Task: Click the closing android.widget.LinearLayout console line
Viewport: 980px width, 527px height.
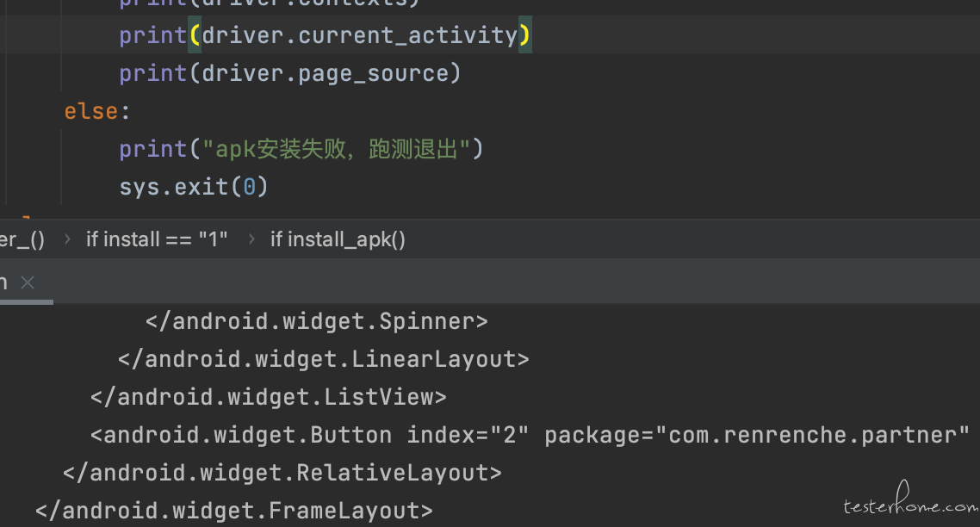Action: pos(323,359)
